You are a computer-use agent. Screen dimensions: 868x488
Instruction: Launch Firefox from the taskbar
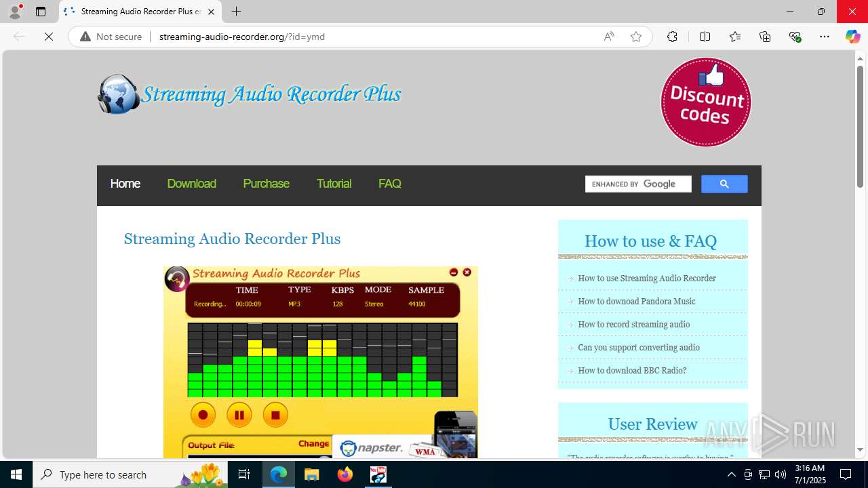(x=345, y=474)
